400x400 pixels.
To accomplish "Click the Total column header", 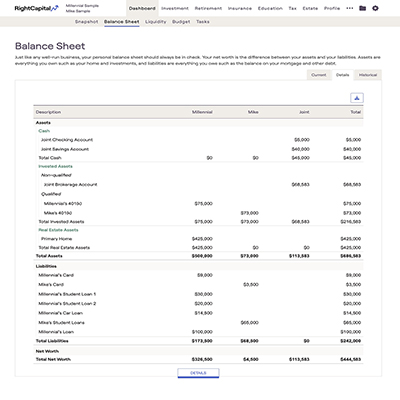I will (356, 112).
